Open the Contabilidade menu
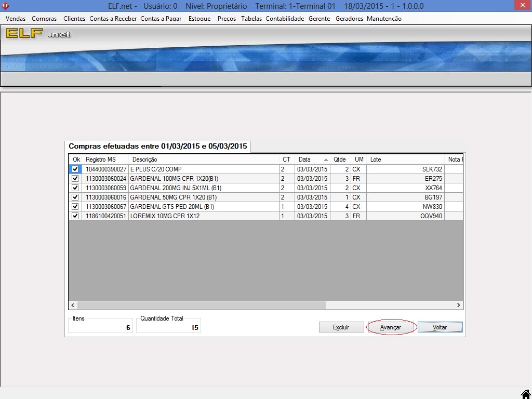This screenshot has width=532, height=399. [285, 19]
